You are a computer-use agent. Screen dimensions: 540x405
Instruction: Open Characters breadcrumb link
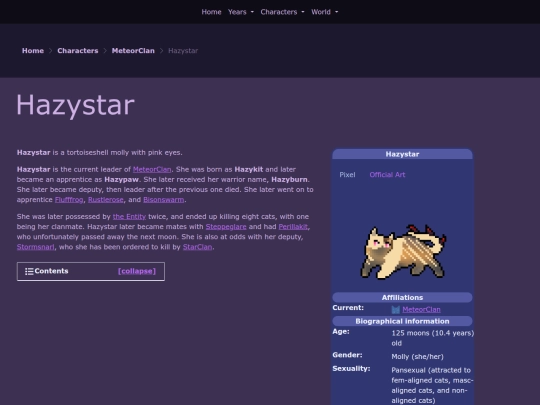tap(77, 51)
